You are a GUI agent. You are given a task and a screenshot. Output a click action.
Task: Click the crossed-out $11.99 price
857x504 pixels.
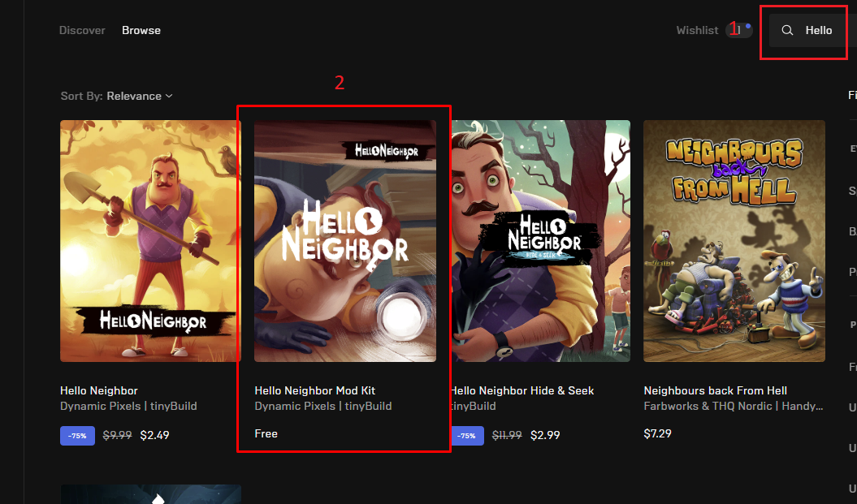click(x=507, y=435)
